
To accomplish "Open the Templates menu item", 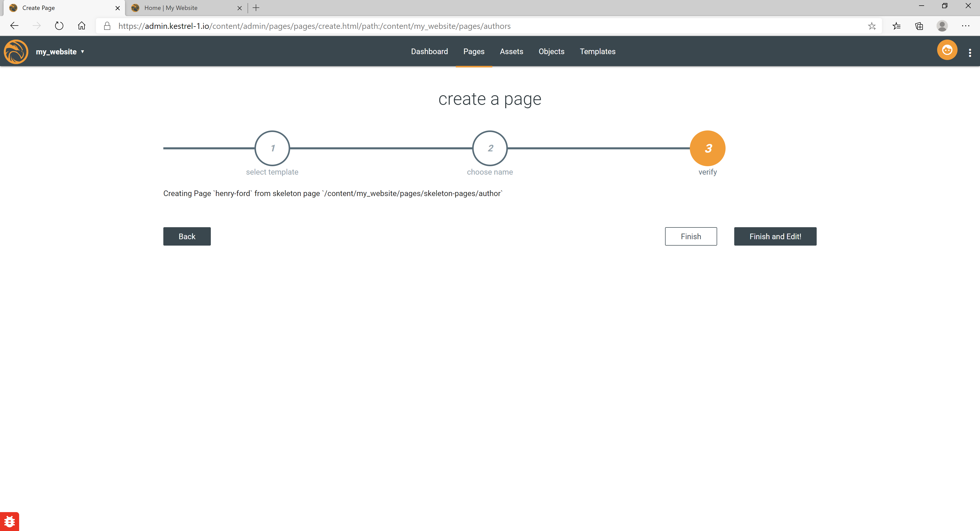I will (597, 51).
